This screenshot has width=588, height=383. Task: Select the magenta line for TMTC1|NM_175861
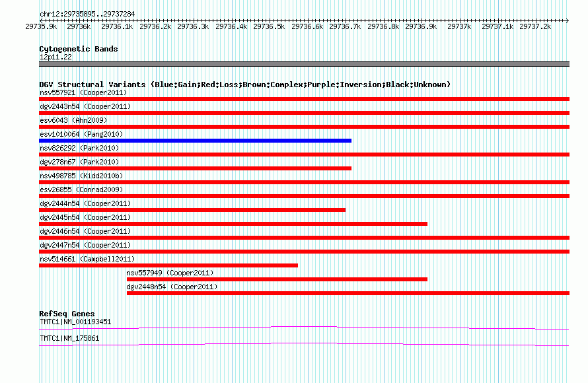click(x=304, y=344)
